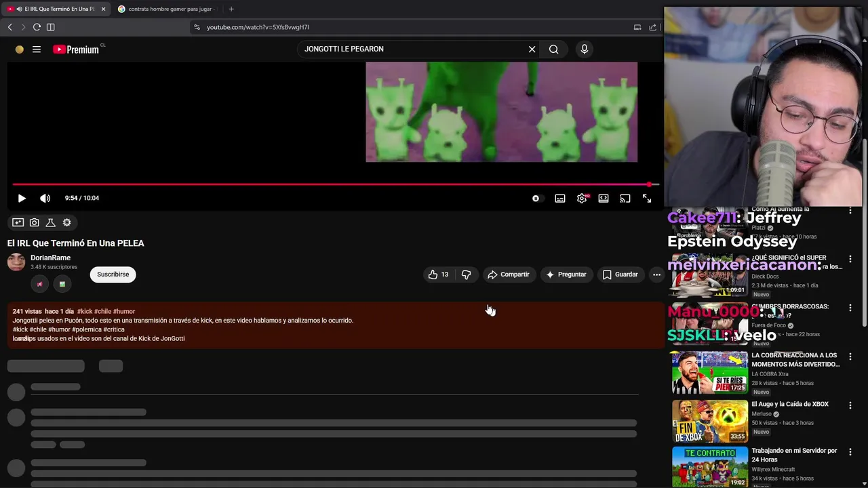Click the add-clip extension icon below player
The image size is (868, 488).
[18, 222]
